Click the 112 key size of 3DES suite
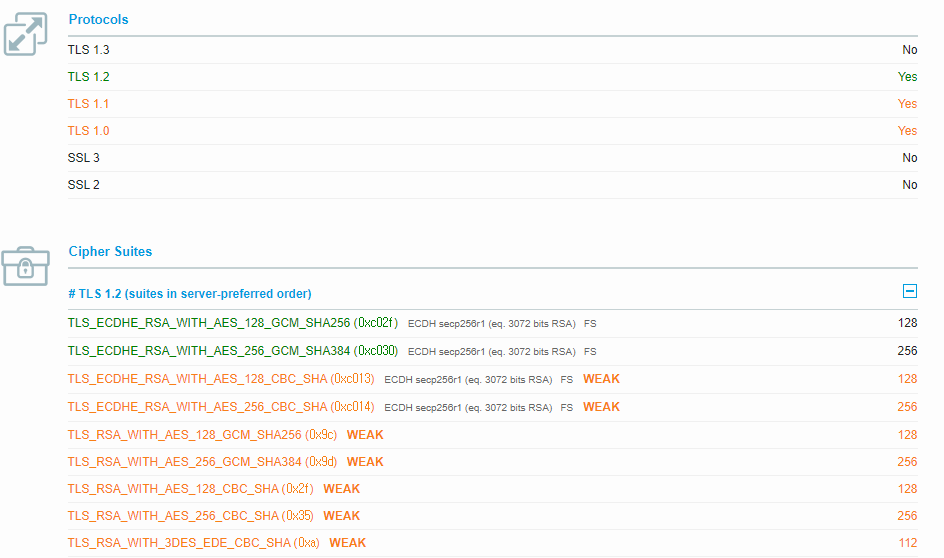 point(908,544)
